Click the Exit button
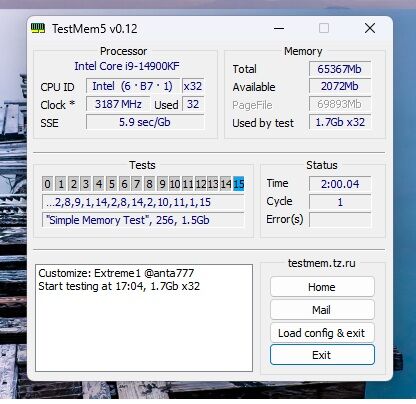Image resolution: width=416 pixels, height=404 pixels. [322, 355]
